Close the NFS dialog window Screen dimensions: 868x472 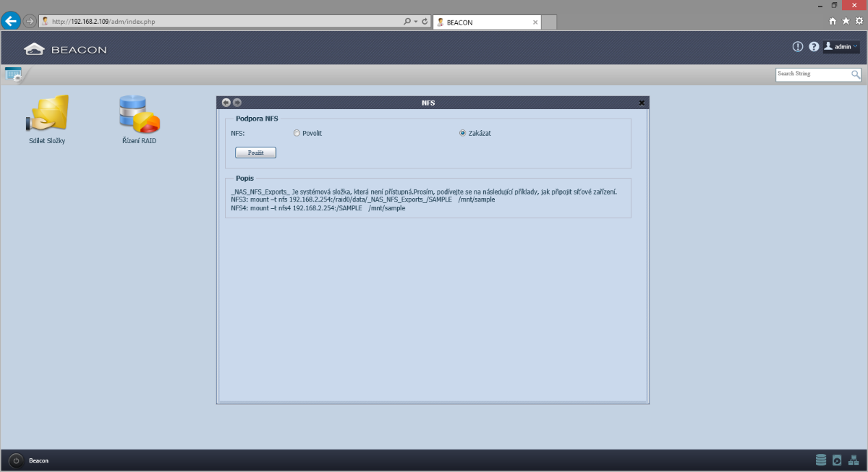pyautogui.click(x=642, y=103)
